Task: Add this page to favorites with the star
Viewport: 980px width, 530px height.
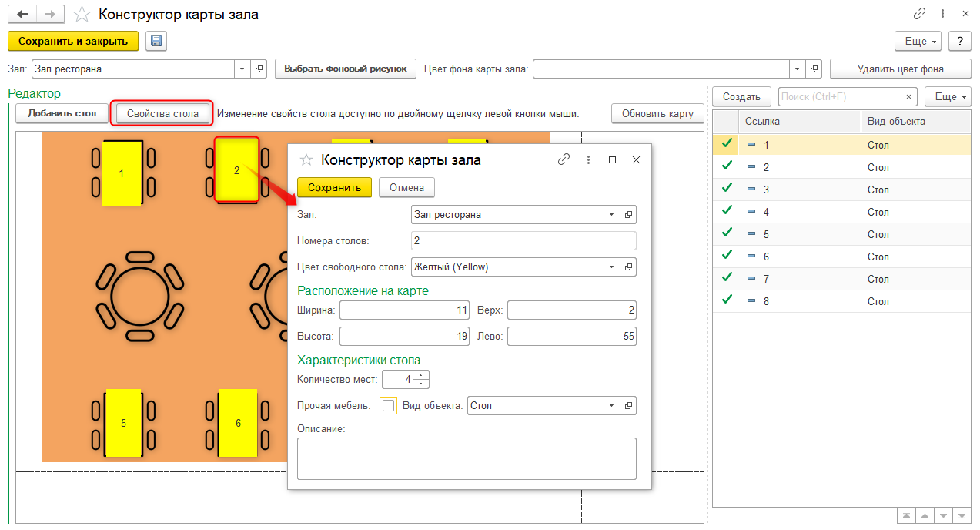Action: 81,15
